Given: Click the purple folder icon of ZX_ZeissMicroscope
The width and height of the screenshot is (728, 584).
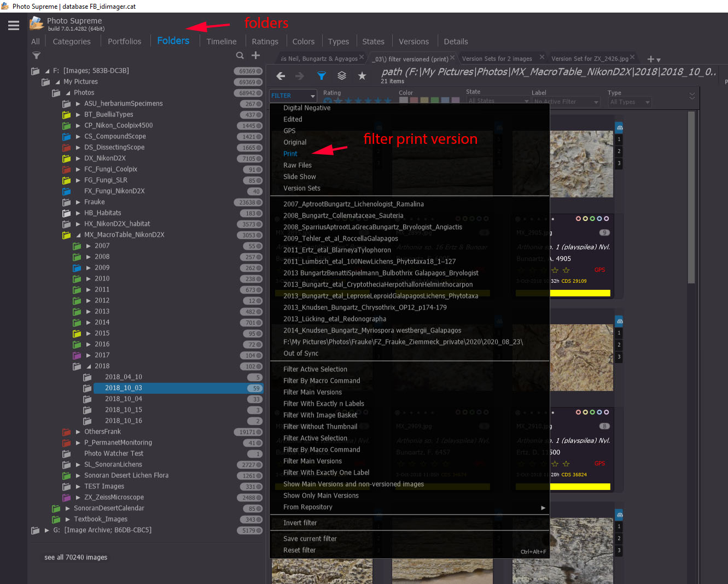Looking at the screenshot, I should pyautogui.click(x=67, y=497).
